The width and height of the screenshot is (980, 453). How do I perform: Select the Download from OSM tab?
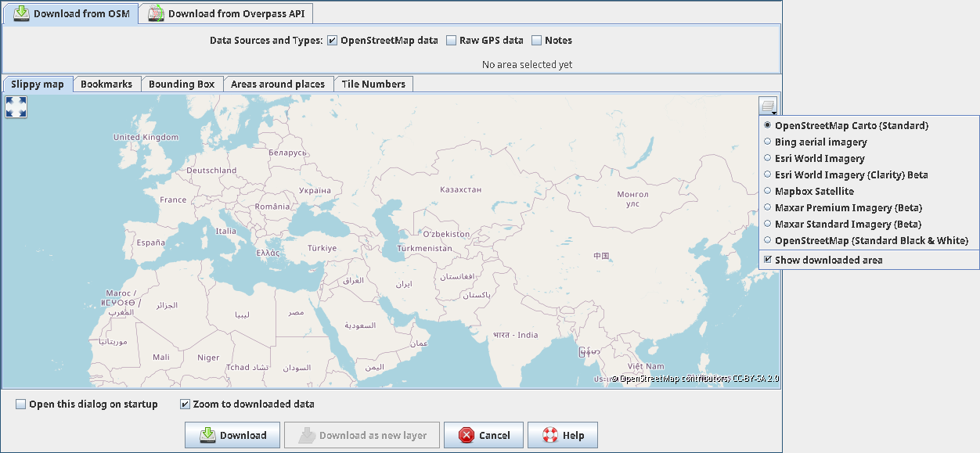point(71,13)
